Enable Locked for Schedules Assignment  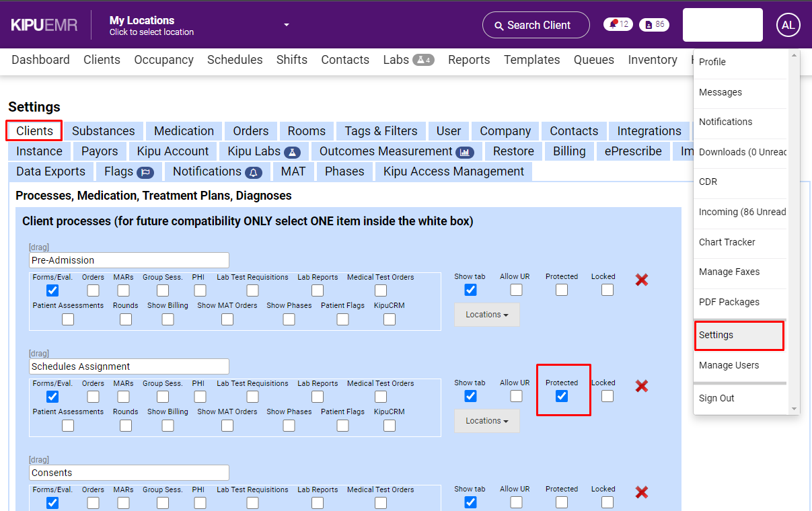[x=607, y=396]
